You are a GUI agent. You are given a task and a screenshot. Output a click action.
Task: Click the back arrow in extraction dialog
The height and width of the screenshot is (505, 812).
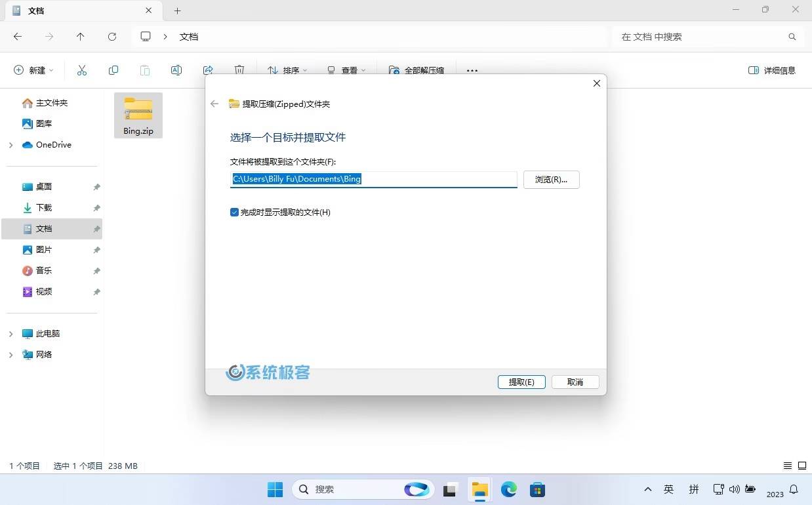[x=214, y=104]
